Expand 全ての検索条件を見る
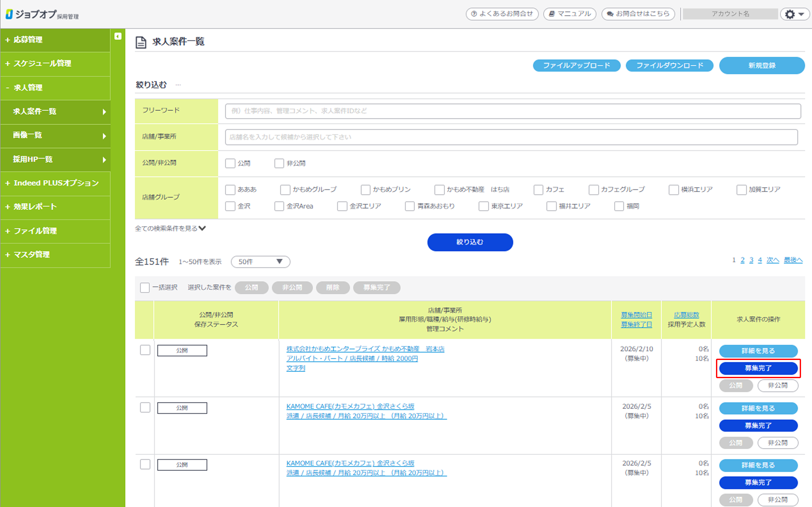This screenshot has width=812, height=507. coord(170,229)
